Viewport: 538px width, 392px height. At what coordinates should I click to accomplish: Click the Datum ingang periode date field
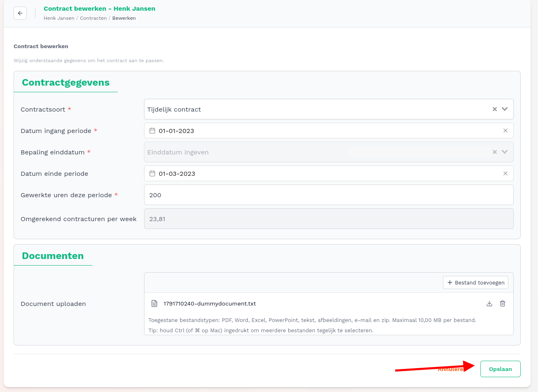328,131
